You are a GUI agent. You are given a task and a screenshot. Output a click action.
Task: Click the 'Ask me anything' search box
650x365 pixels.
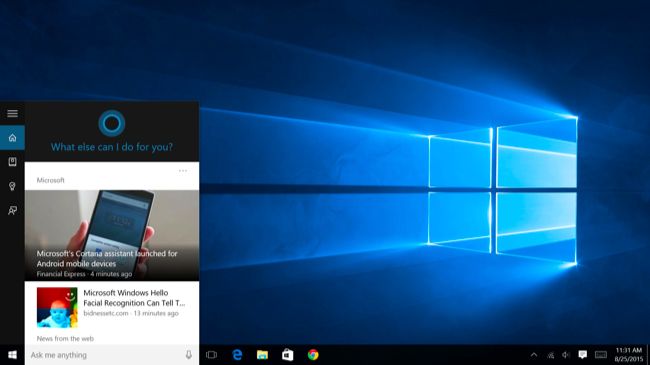pyautogui.click(x=112, y=355)
